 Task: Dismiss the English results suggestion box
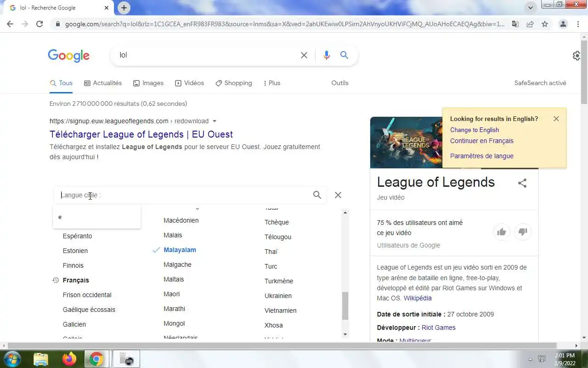(556, 119)
